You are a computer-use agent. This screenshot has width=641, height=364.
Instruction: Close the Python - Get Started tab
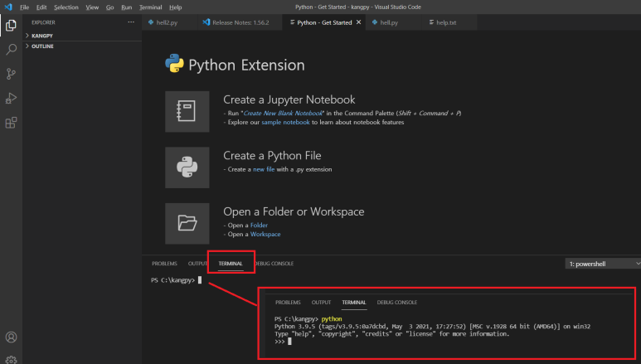[358, 22]
